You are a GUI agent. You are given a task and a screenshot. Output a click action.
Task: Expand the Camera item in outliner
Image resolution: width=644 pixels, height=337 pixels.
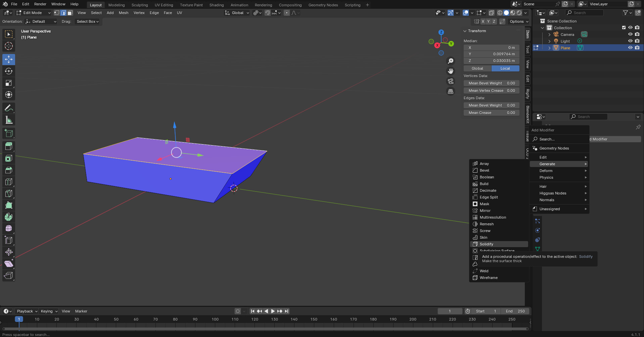(x=549, y=35)
